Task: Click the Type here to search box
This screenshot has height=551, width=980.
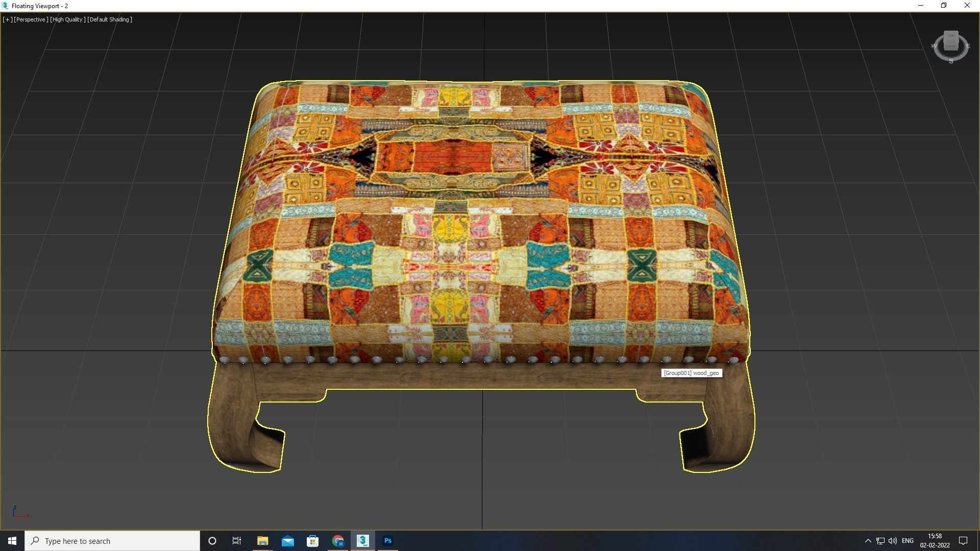Action: 112,541
